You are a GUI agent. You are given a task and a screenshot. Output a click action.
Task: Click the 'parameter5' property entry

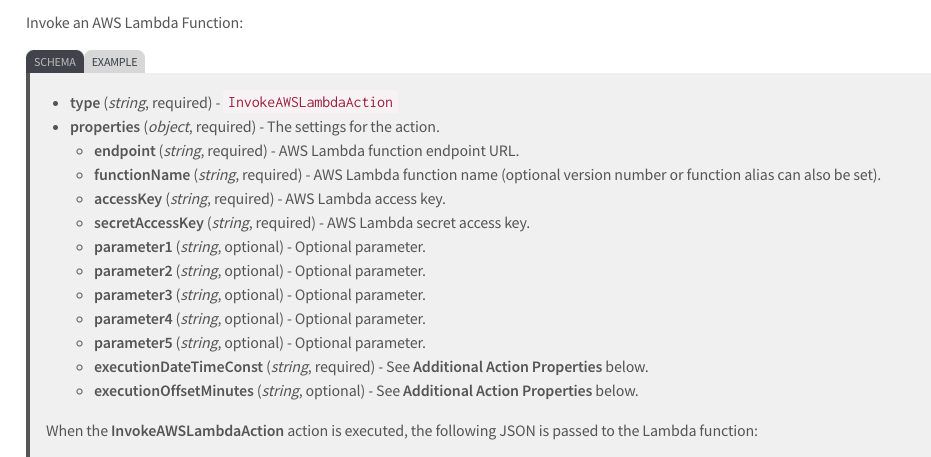point(133,343)
